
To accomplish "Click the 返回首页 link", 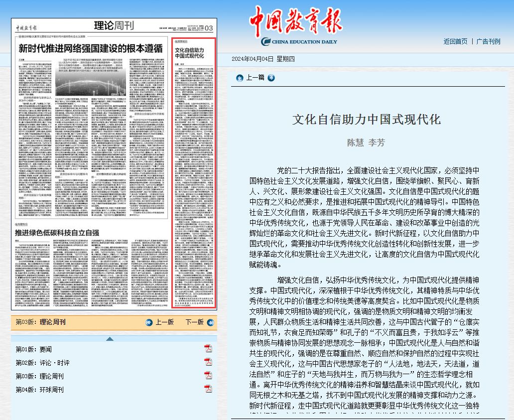I will (x=455, y=41).
